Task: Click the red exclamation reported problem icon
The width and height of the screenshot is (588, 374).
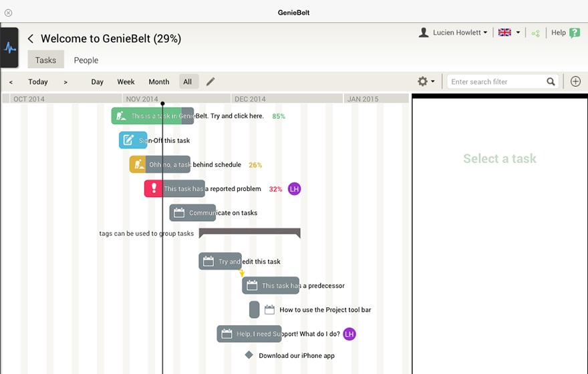Action: click(154, 188)
